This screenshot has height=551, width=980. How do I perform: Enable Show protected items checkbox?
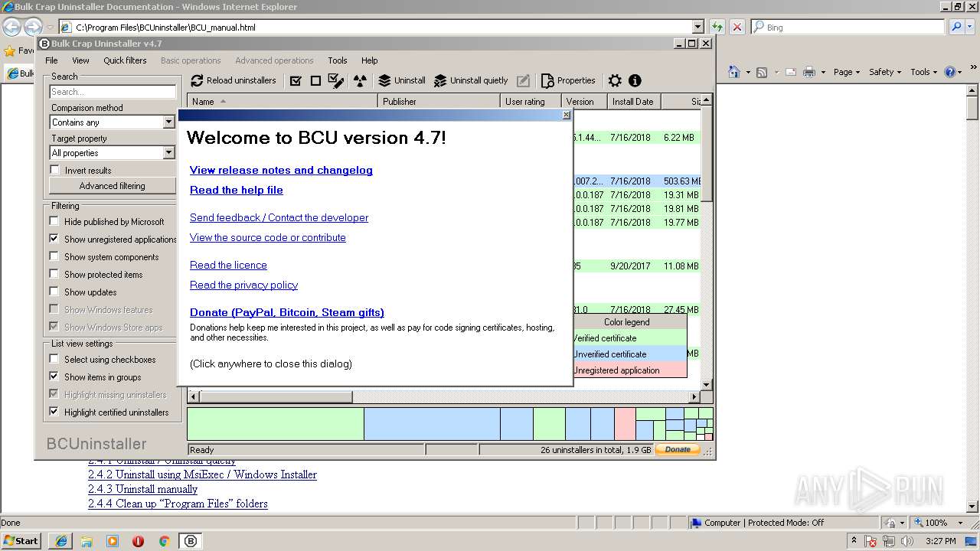pos(54,274)
